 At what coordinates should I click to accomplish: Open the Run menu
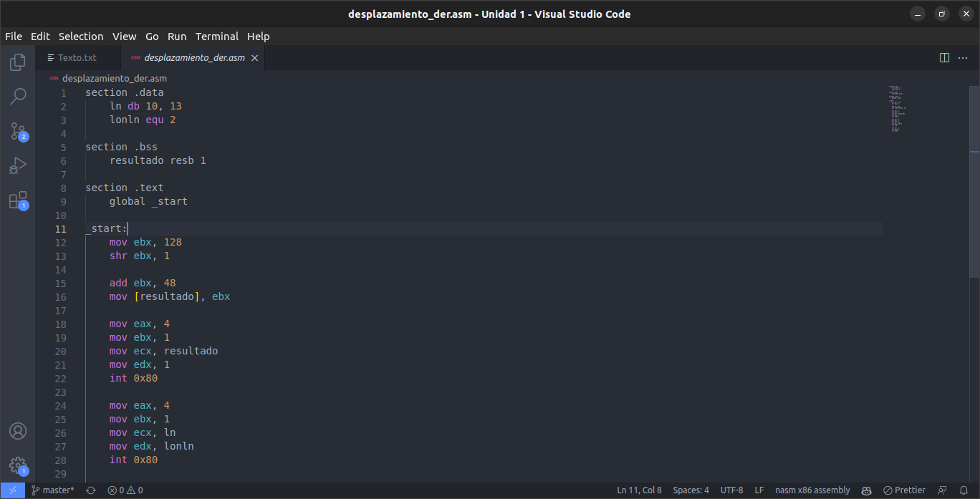[x=177, y=37]
